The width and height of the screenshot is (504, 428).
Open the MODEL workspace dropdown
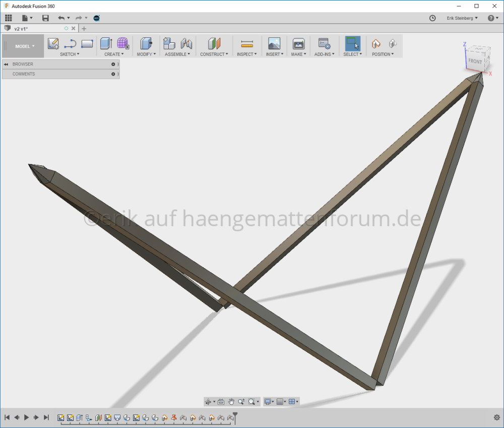click(x=24, y=46)
